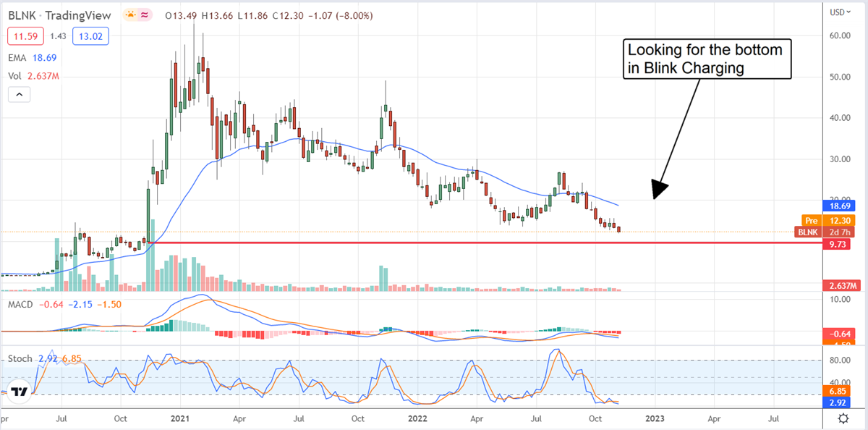Click the 2.637M volume axis label

pos(841,284)
